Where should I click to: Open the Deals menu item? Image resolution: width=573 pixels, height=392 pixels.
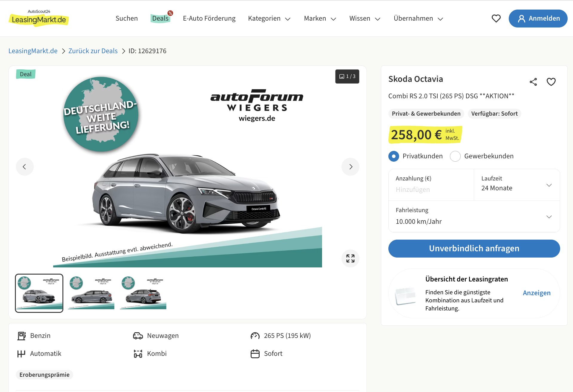pyautogui.click(x=160, y=19)
